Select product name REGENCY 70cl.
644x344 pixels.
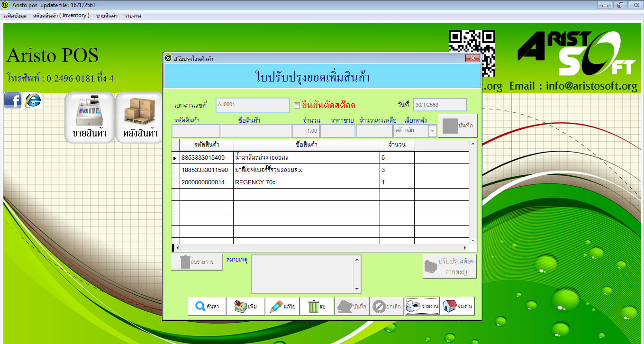[x=306, y=182]
